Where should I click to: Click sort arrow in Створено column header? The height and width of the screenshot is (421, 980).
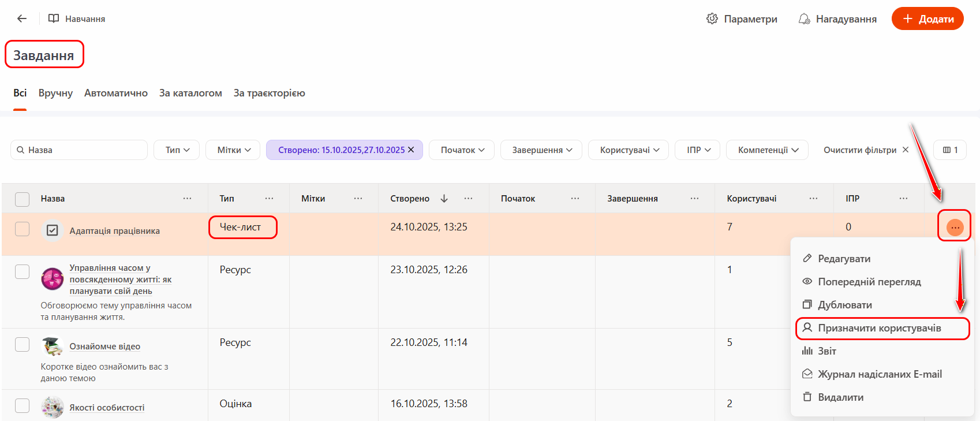pyautogui.click(x=444, y=199)
